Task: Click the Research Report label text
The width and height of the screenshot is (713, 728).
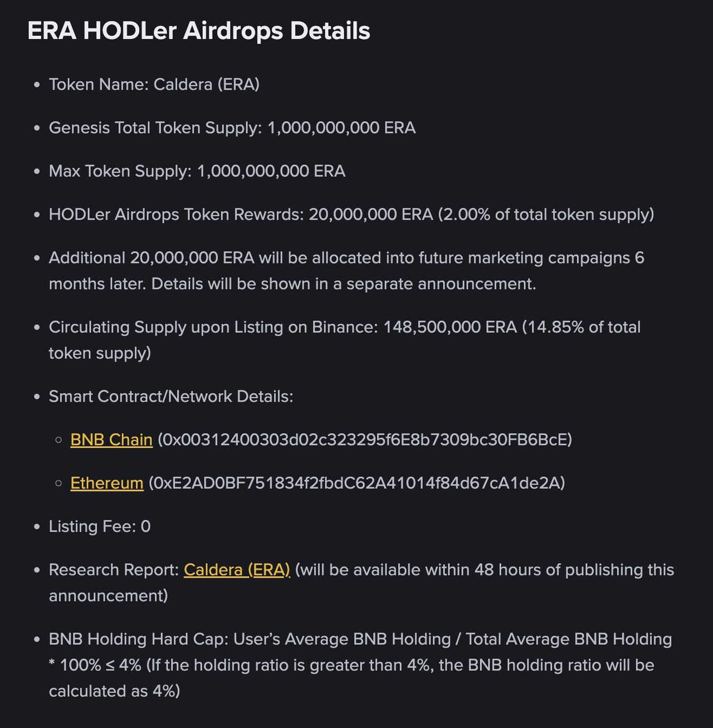Action: (x=114, y=569)
